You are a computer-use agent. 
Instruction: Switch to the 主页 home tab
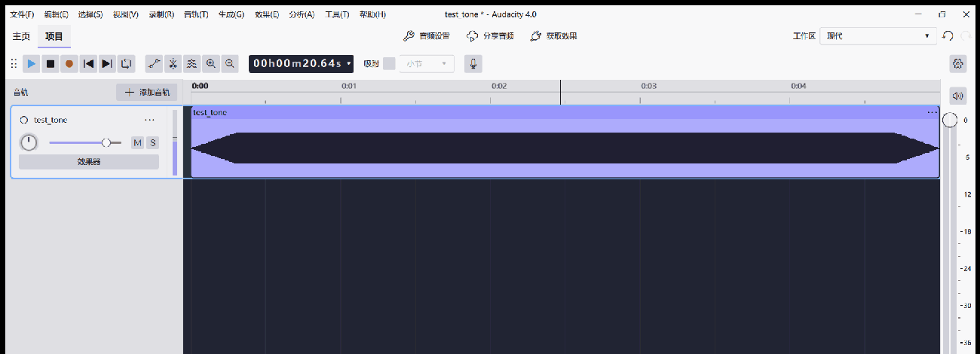pos(21,36)
